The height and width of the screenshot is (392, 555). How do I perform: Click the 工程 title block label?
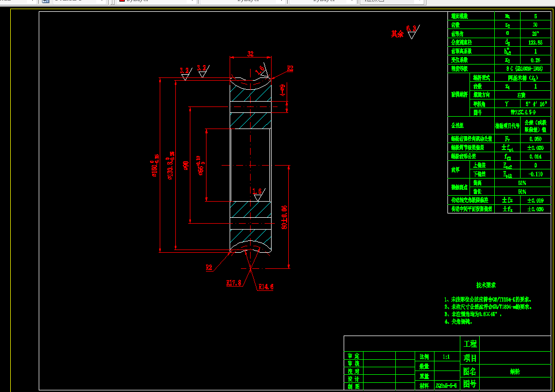click(x=470, y=344)
